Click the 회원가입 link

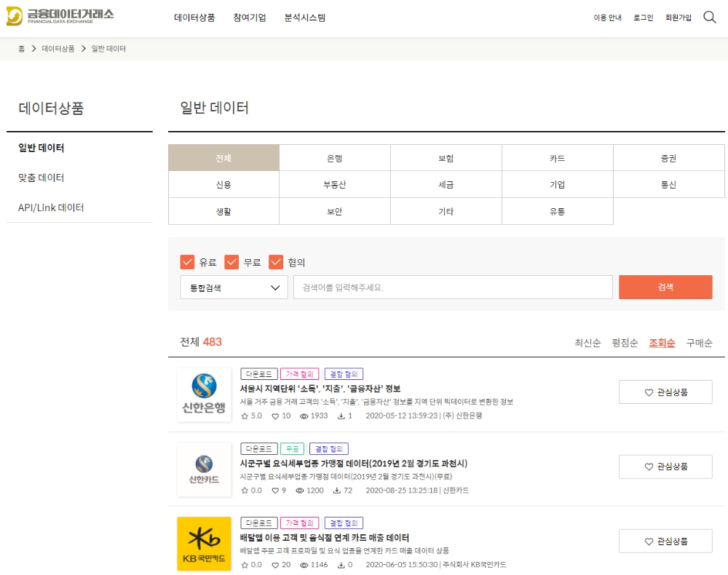tap(678, 17)
